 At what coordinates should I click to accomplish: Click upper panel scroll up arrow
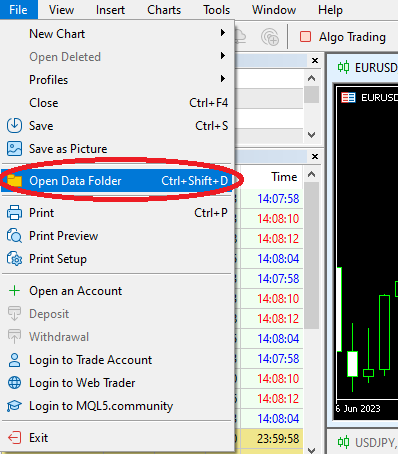312,78
